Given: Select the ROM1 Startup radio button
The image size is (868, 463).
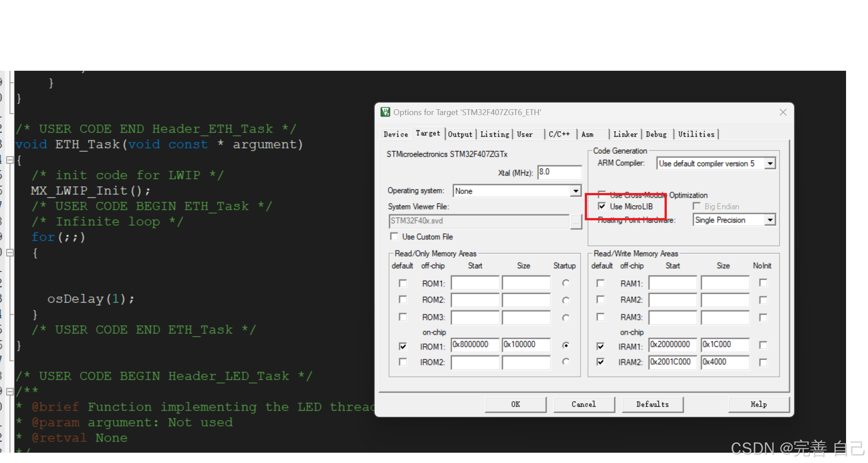Looking at the screenshot, I should click(x=566, y=283).
